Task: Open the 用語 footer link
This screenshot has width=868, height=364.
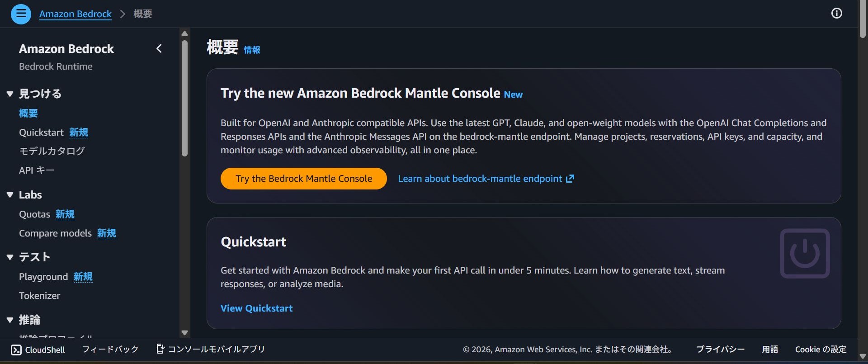Action: point(770,349)
